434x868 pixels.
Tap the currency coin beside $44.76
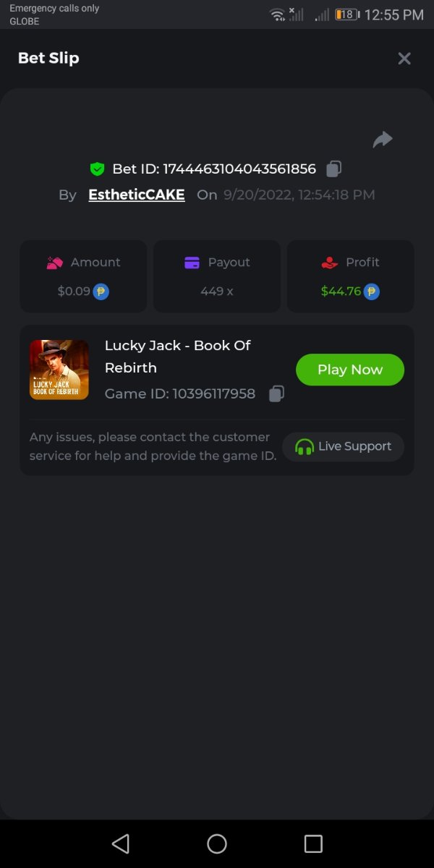tap(372, 292)
